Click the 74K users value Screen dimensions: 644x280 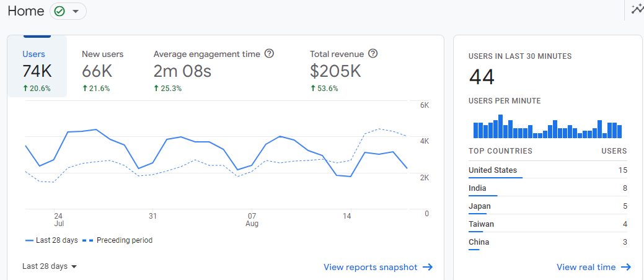tap(37, 71)
